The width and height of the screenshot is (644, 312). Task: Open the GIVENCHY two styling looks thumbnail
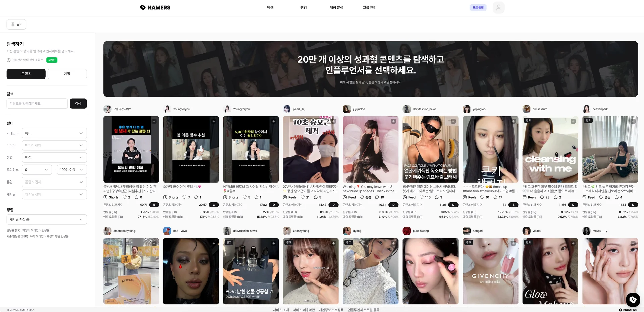tap(490, 271)
